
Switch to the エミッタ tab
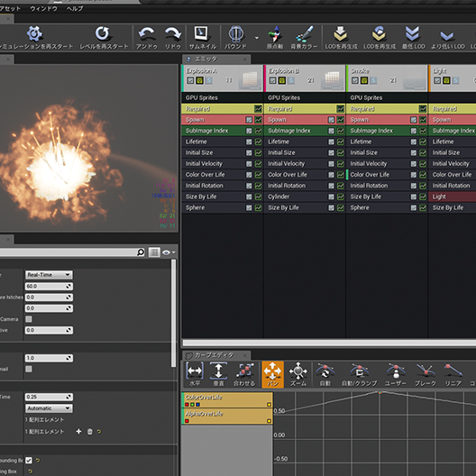[216, 59]
